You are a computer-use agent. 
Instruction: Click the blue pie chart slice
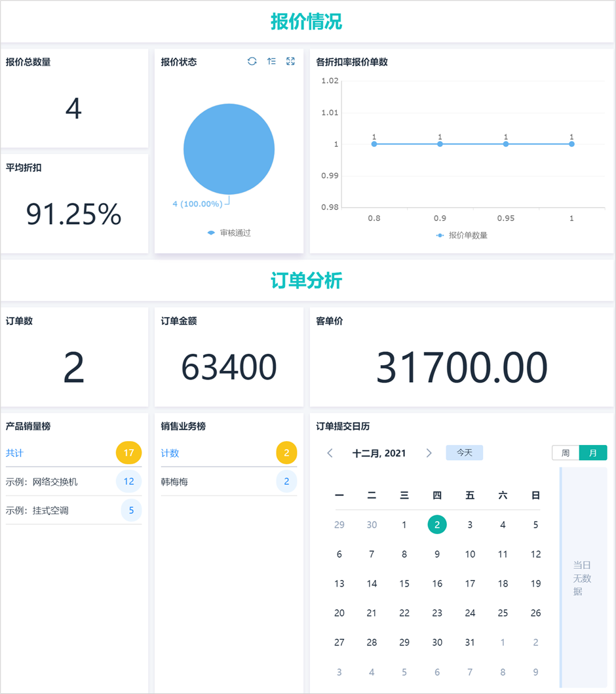click(229, 149)
